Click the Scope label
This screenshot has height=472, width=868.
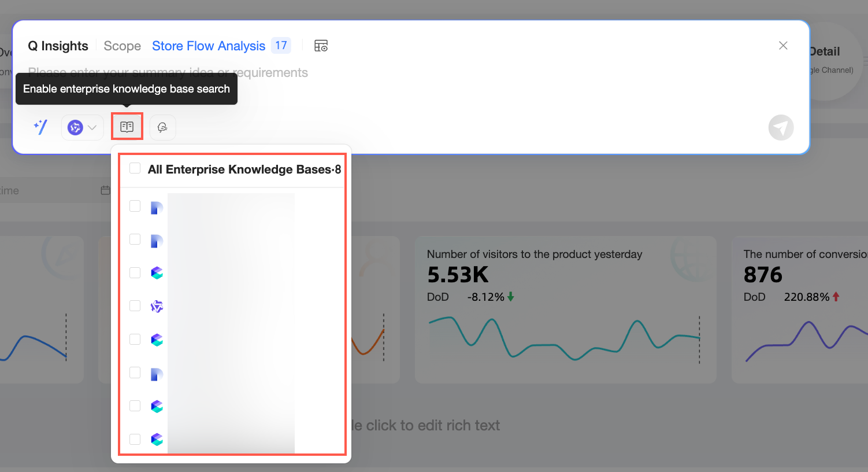click(x=122, y=46)
